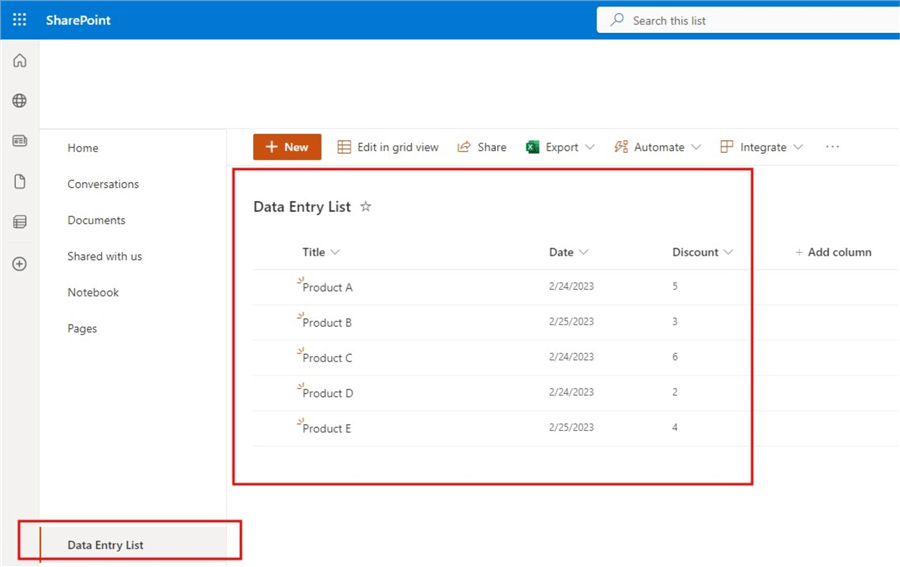
Task: Click the Integrate icon
Action: click(x=727, y=147)
